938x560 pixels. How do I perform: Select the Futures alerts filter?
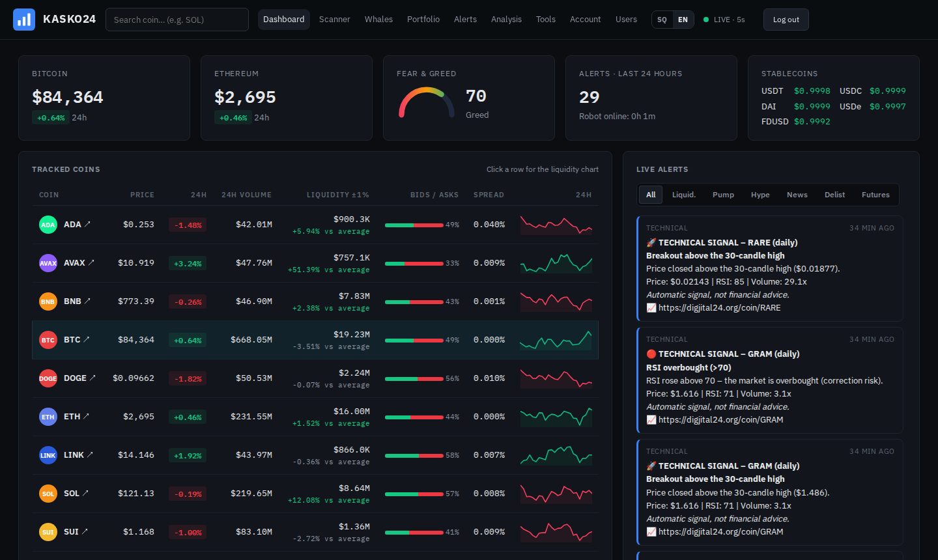click(x=875, y=195)
